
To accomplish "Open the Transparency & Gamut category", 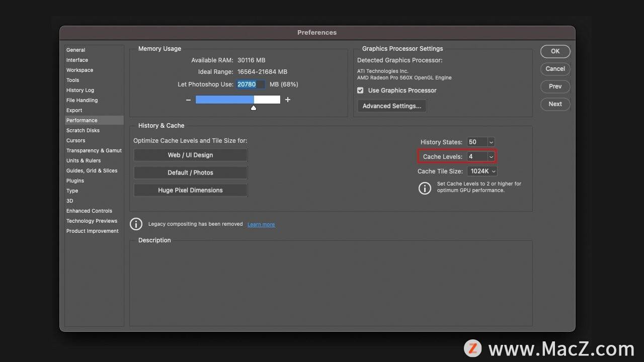I will (x=94, y=151).
